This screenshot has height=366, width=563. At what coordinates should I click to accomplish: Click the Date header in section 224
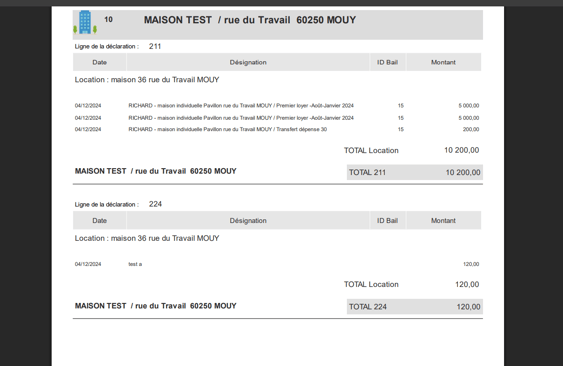pos(99,221)
